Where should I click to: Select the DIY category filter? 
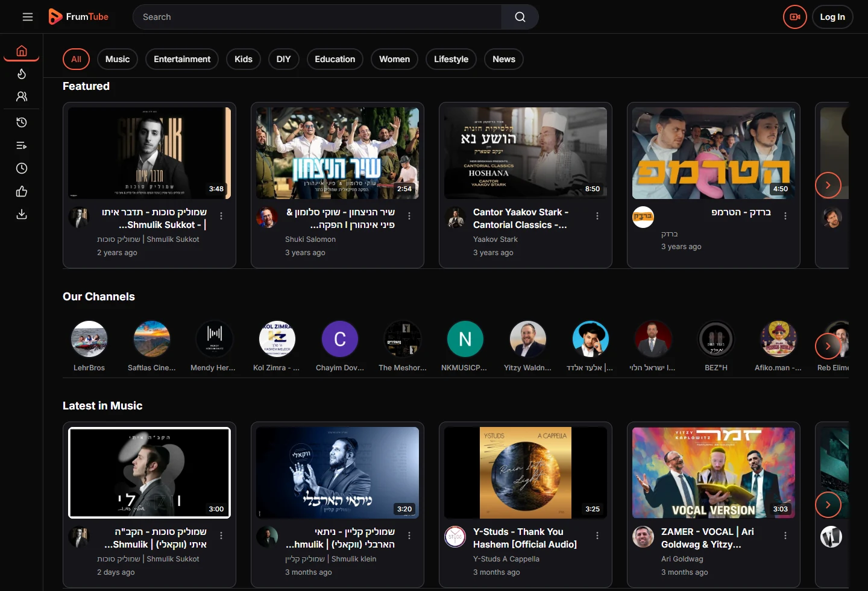[x=283, y=59]
